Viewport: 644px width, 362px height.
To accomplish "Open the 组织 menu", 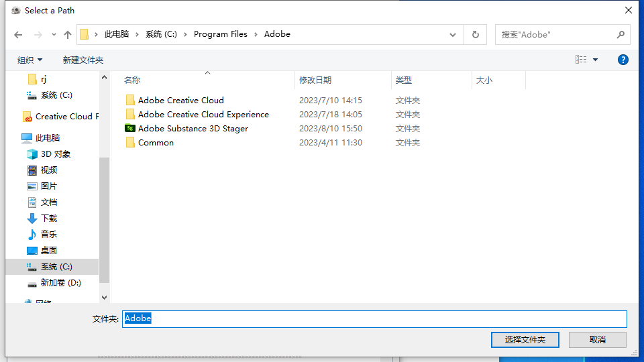I will tap(30, 60).
